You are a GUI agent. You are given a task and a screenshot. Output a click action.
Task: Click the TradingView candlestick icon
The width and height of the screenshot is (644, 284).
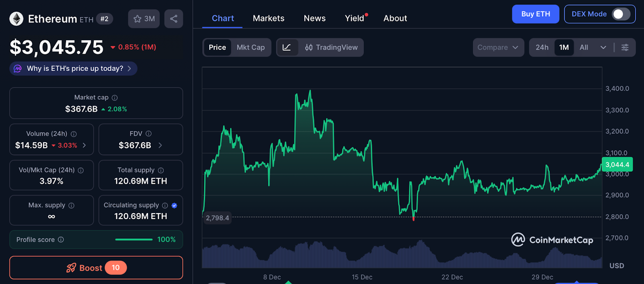[309, 47]
